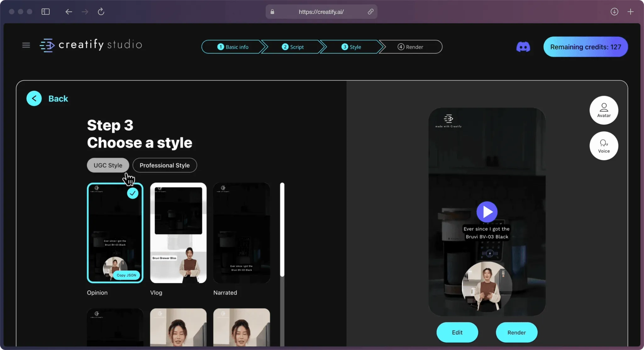The width and height of the screenshot is (644, 350).
Task: Click the Back text link
Action: click(x=58, y=99)
